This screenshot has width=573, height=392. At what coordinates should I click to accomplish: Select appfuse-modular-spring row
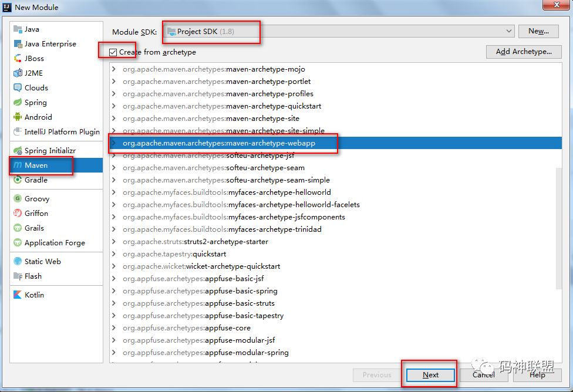(335, 353)
